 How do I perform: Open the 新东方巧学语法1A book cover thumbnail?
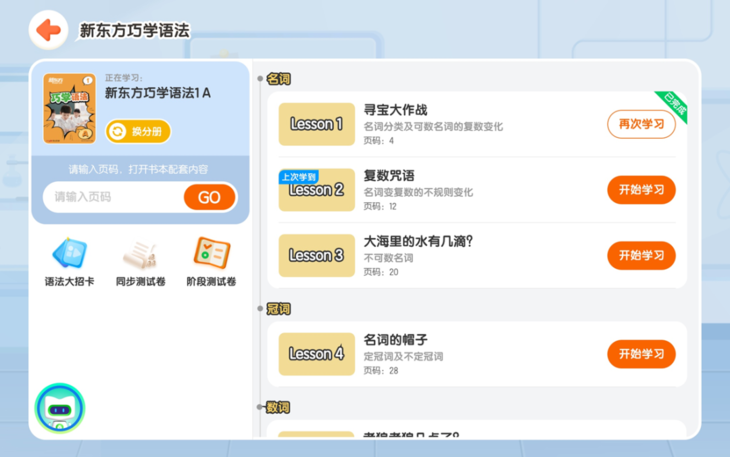tap(69, 108)
